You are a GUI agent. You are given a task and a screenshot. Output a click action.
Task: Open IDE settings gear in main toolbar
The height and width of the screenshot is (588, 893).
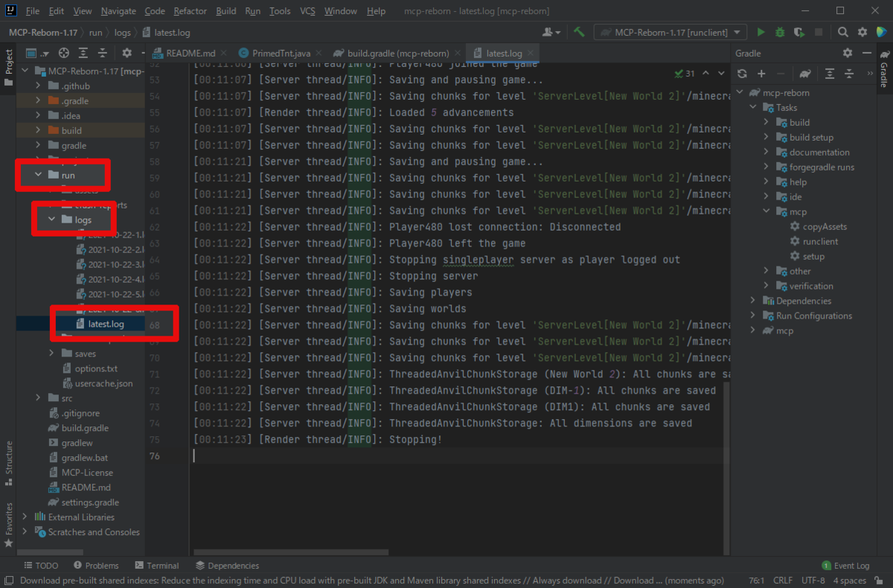click(x=862, y=32)
